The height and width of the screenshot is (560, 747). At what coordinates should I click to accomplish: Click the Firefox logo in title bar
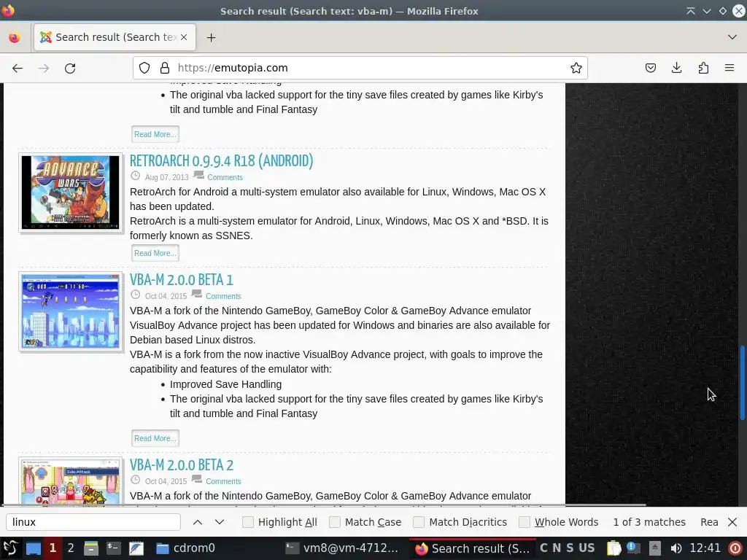[8, 10]
